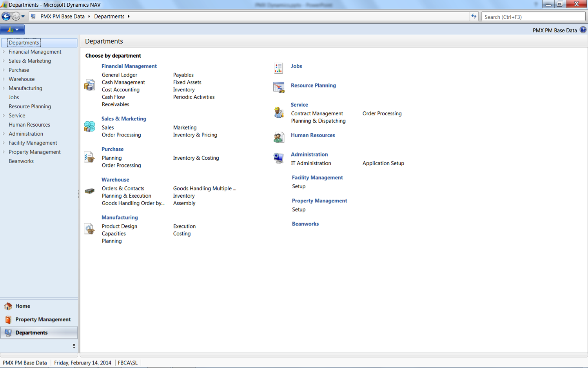Click the Human Resources people icon

279,137
